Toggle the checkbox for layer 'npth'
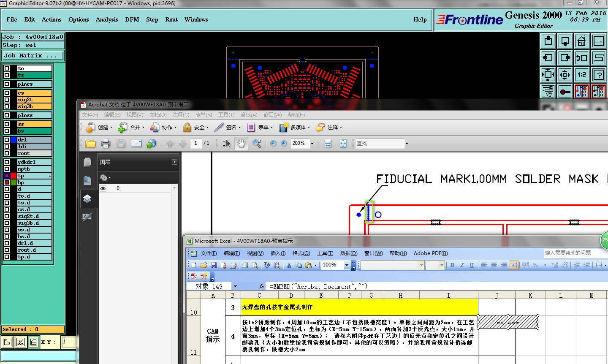The width and height of the screenshot is (608, 364). (7, 169)
